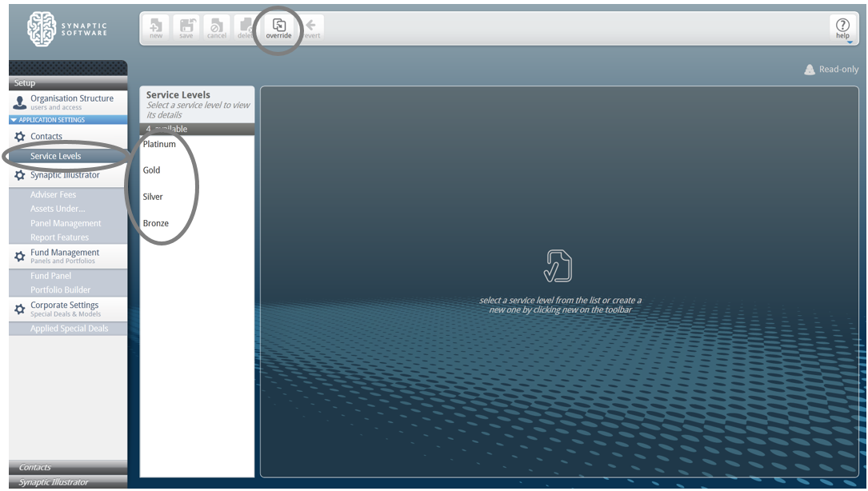This screenshot has height=491, width=868.
Task: Switch to the bottom Contacts panel
Action: pyautogui.click(x=68, y=467)
